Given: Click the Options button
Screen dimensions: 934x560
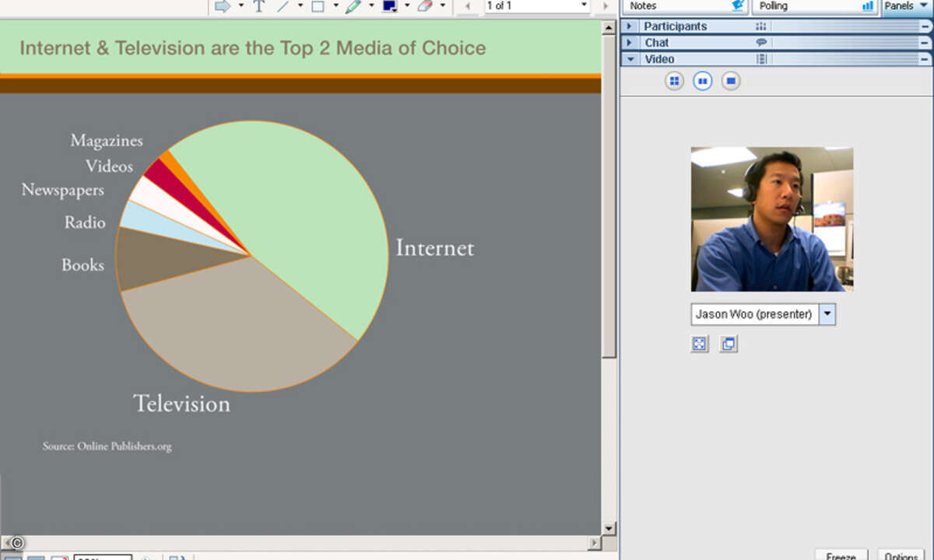Looking at the screenshot, I should click(x=901, y=555).
